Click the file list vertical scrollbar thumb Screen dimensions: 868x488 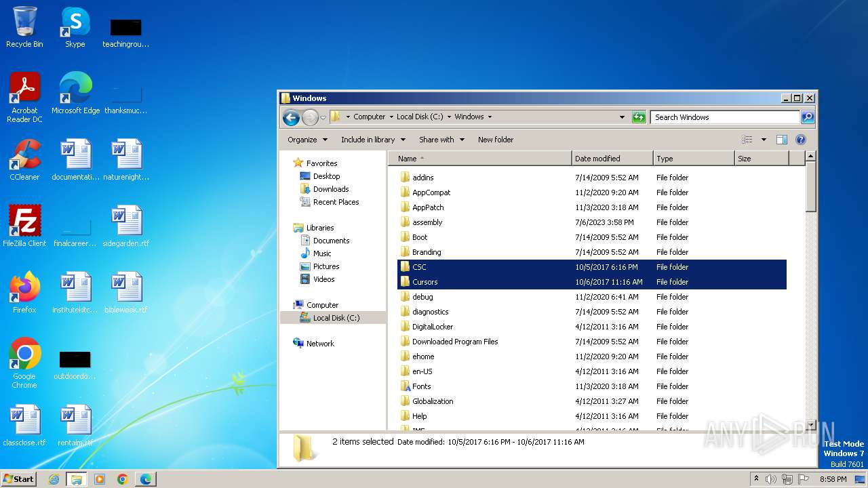click(x=810, y=186)
